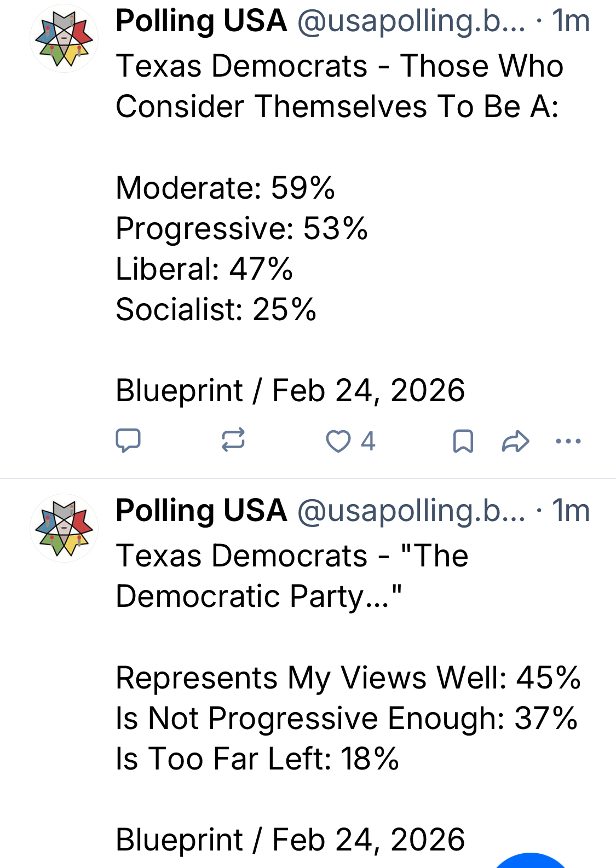Image resolution: width=616 pixels, height=868 pixels.
Task: Like the post with 4 likes
Action: coord(338,441)
